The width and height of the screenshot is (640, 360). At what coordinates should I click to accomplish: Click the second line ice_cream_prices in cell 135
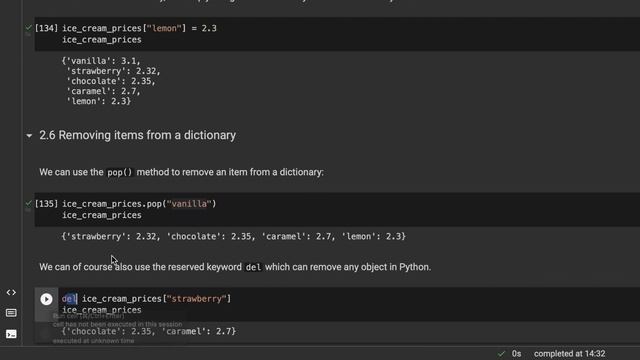tap(102, 216)
